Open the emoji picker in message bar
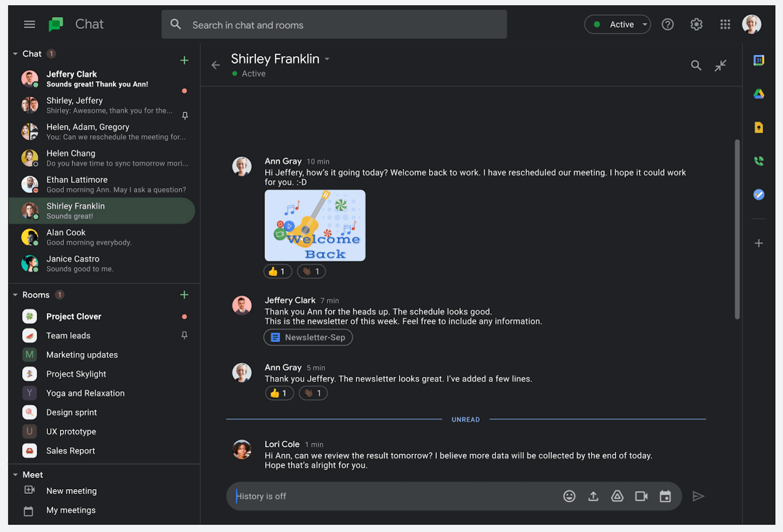This screenshot has width=783, height=532. coord(569,496)
